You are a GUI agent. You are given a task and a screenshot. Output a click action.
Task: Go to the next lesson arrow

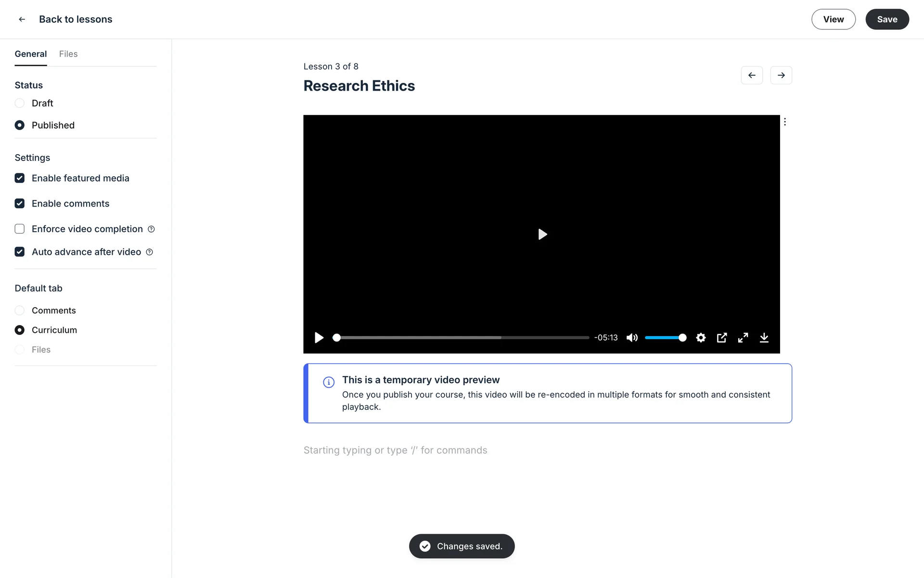coord(781,75)
